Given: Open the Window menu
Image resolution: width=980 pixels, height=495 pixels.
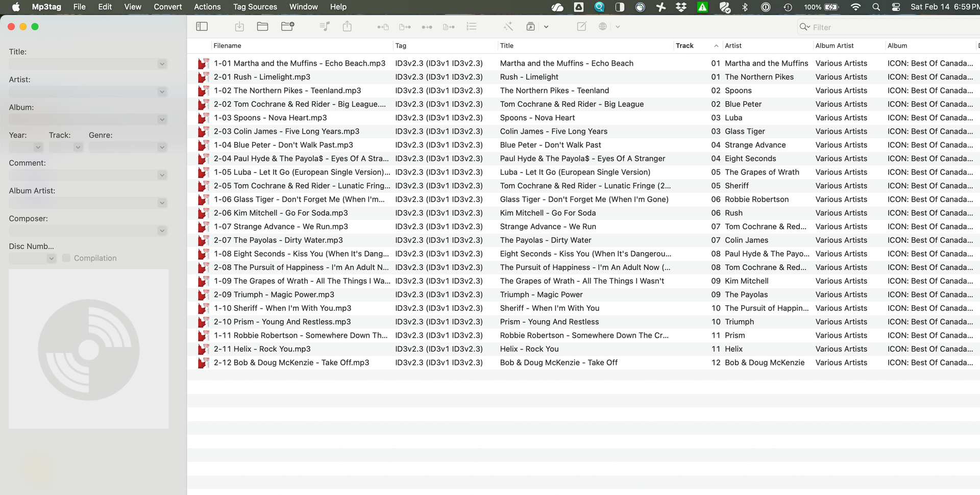Looking at the screenshot, I should click(304, 7).
